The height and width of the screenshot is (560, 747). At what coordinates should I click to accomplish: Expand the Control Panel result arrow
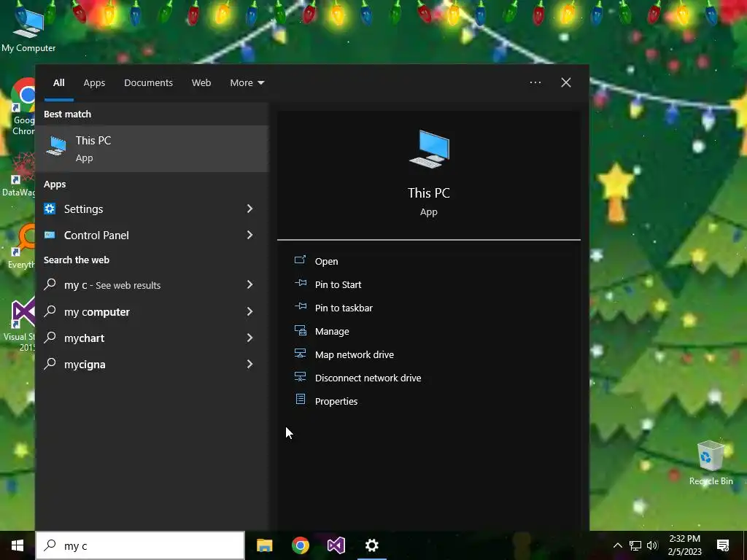[249, 235]
